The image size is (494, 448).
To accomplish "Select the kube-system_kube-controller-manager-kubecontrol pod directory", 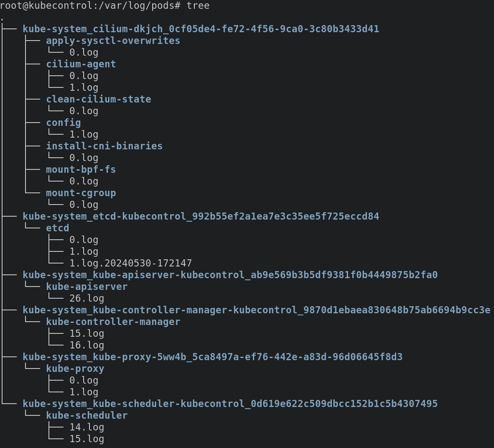I will click(256, 310).
